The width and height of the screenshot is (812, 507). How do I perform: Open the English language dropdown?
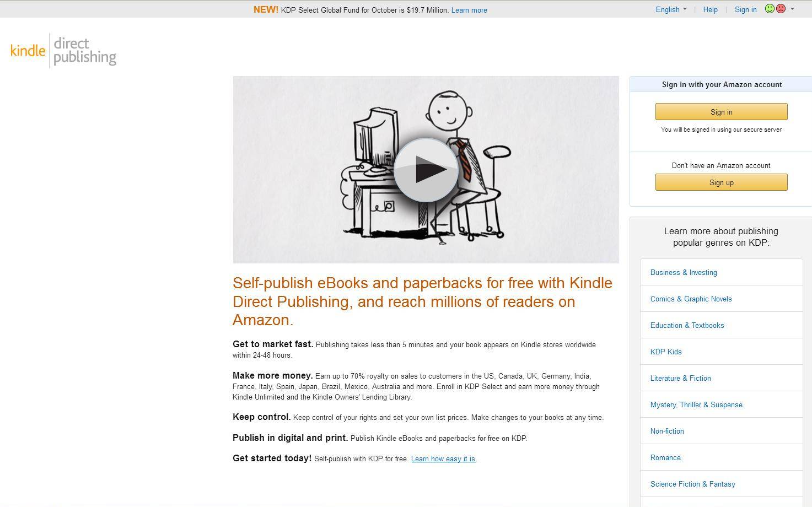(x=671, y=9)
